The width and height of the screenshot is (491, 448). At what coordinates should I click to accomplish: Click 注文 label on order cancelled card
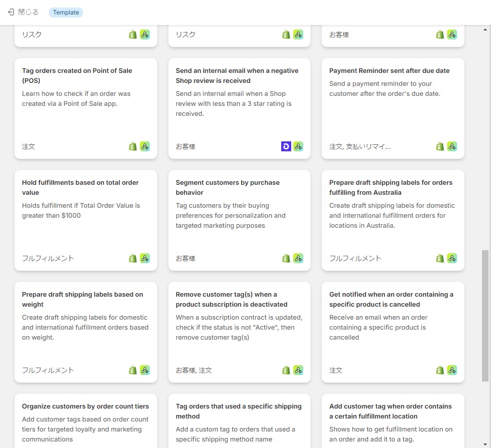pos(336,370)
